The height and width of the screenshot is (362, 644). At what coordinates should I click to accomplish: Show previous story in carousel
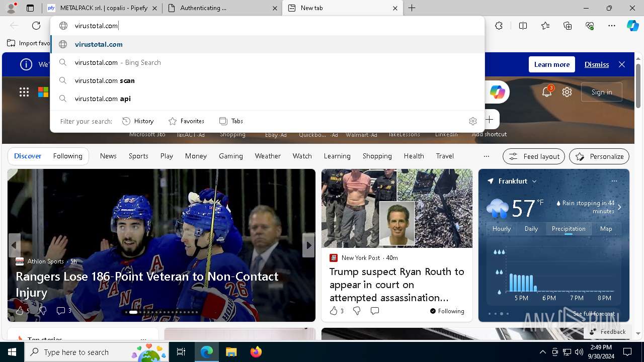[14, 245]
